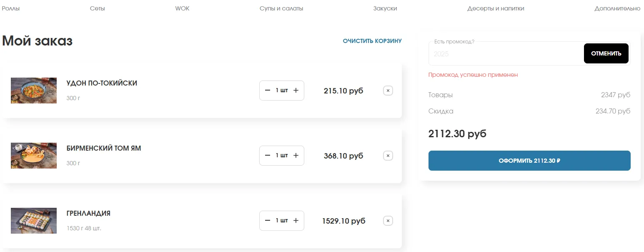Go to the WOK category

click(182, 8)
